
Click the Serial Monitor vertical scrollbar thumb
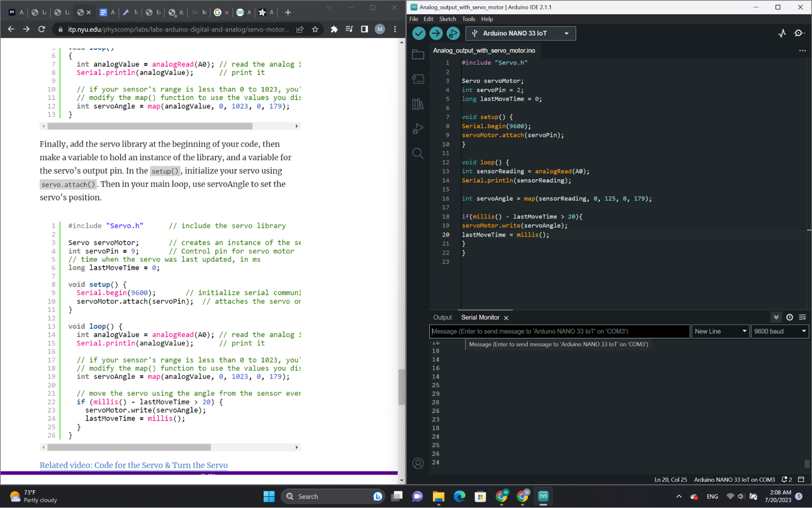pos(807,464)
